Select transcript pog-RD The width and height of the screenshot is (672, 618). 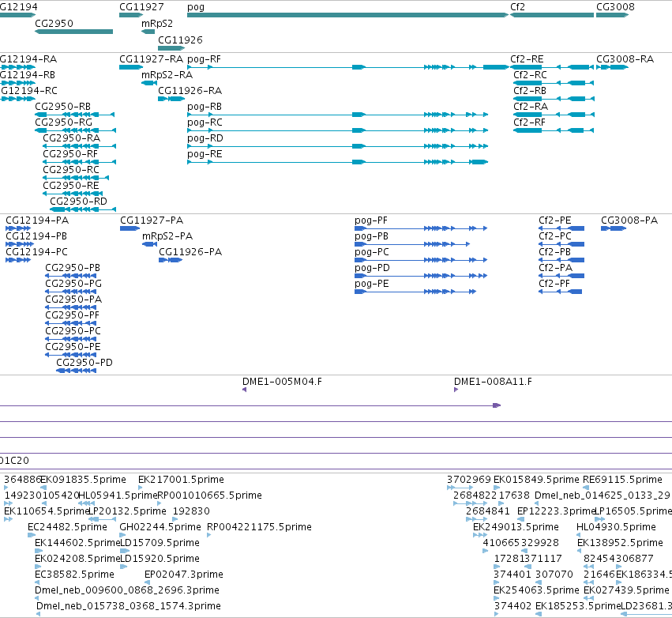coord(338,146)
